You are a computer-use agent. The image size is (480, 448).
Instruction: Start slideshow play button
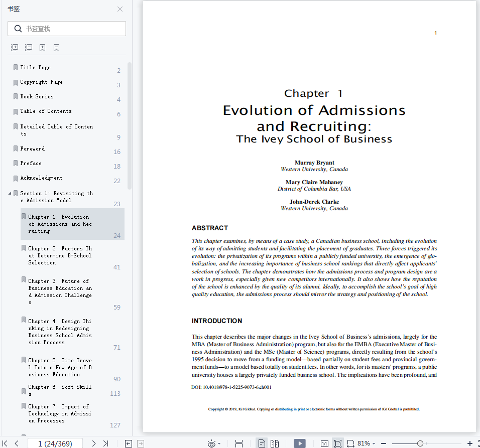tap(300, 443)
